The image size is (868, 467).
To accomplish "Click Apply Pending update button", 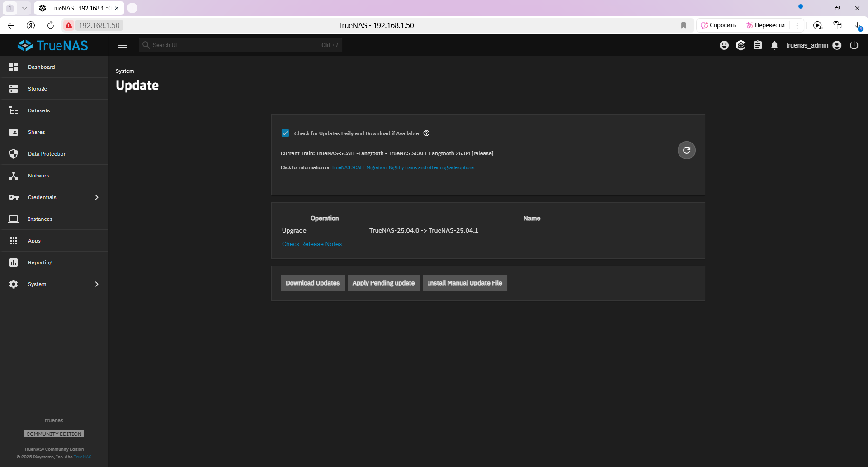I will pyautogui.click(x=384, y=283).
